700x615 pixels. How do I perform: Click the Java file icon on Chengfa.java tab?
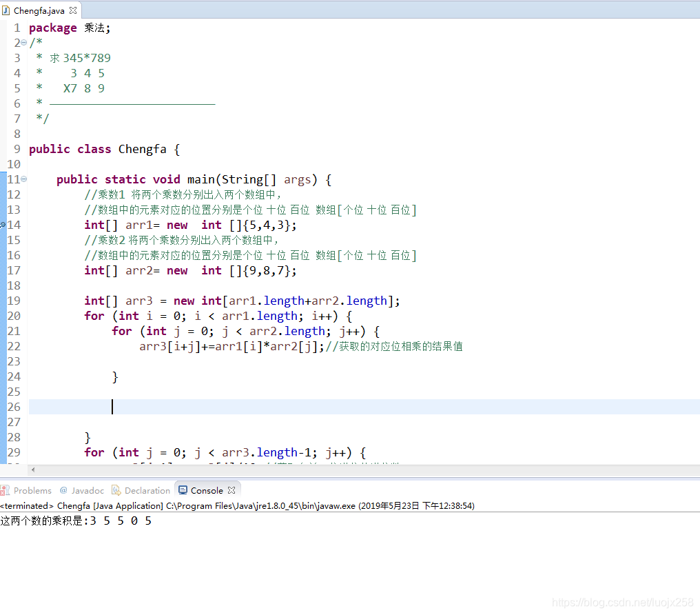coord(6,10)
